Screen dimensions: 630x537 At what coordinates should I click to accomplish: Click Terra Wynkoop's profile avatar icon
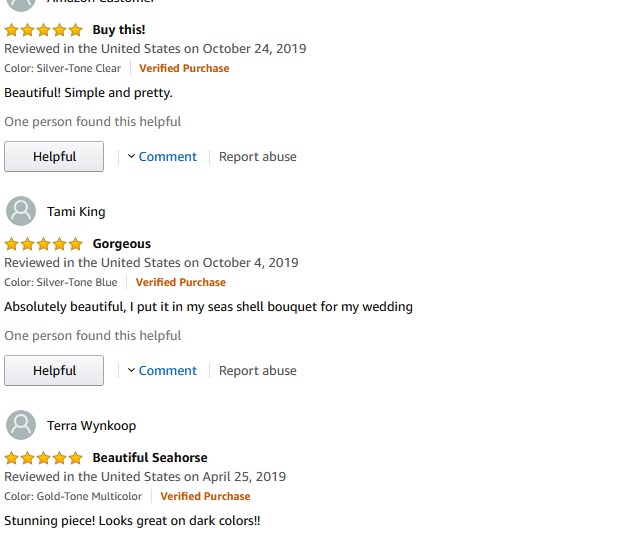21,425
